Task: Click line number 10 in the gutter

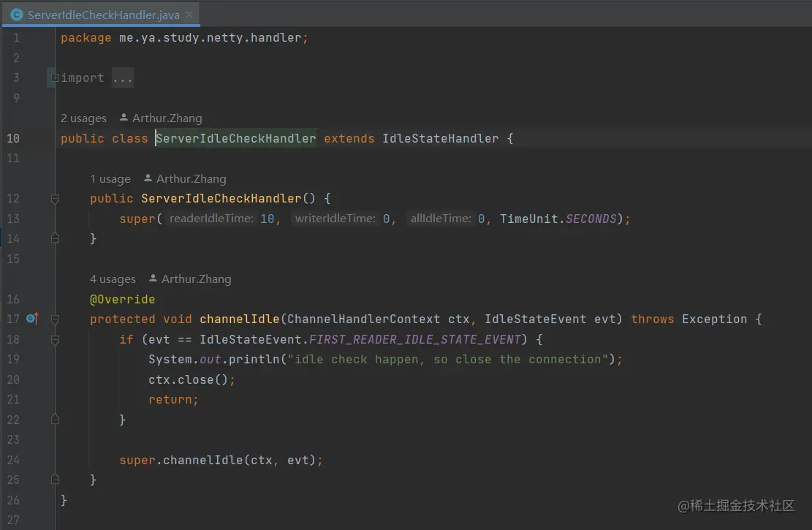Action: [x=13, y=138]
